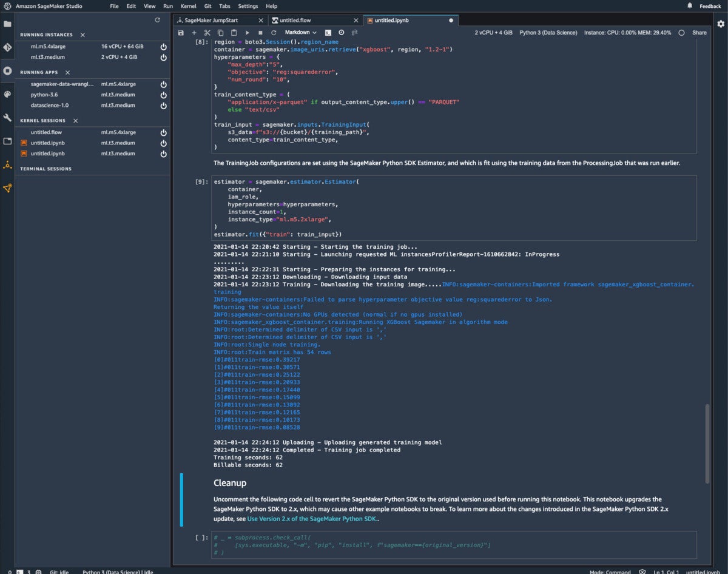Switch to the untitled.flow tab
Viewport: 728px width, 574px height.
[x=315, y=20]
